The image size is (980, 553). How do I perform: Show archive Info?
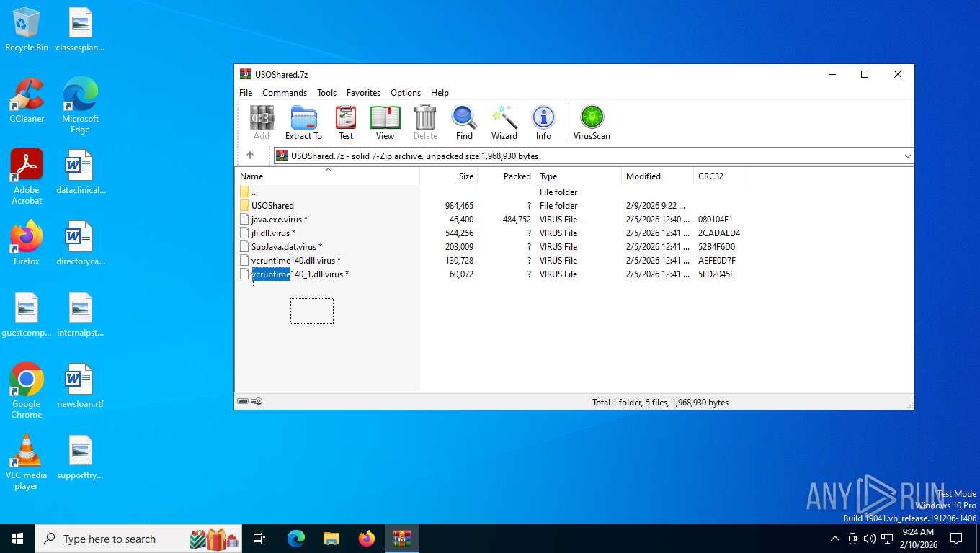point(543,122)
